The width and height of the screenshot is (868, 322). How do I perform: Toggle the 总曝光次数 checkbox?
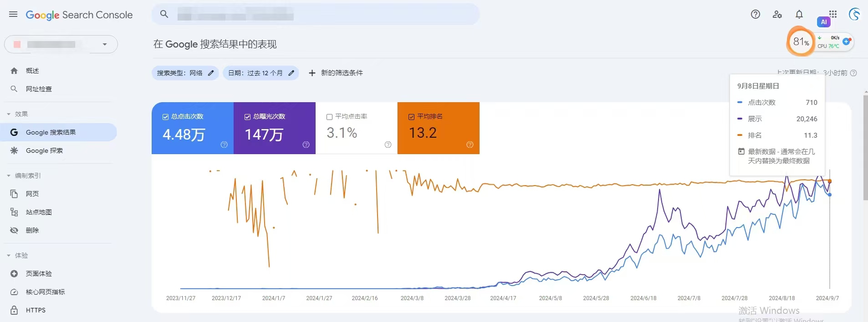click(x=248, y=117)
